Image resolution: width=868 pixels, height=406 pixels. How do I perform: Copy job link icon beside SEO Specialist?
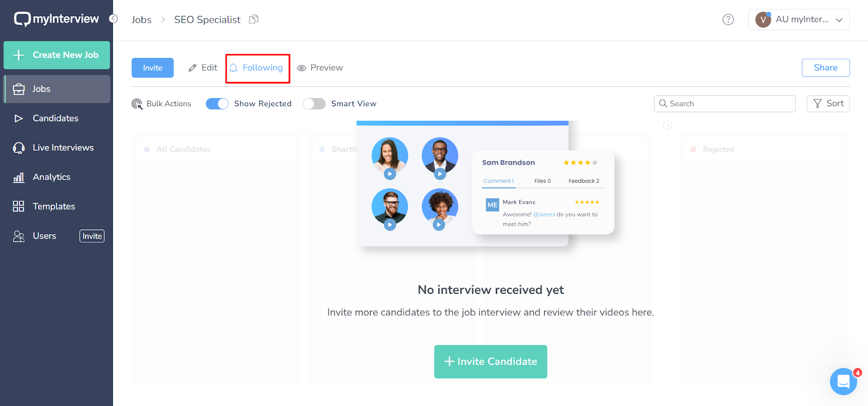tap(253, 20)
